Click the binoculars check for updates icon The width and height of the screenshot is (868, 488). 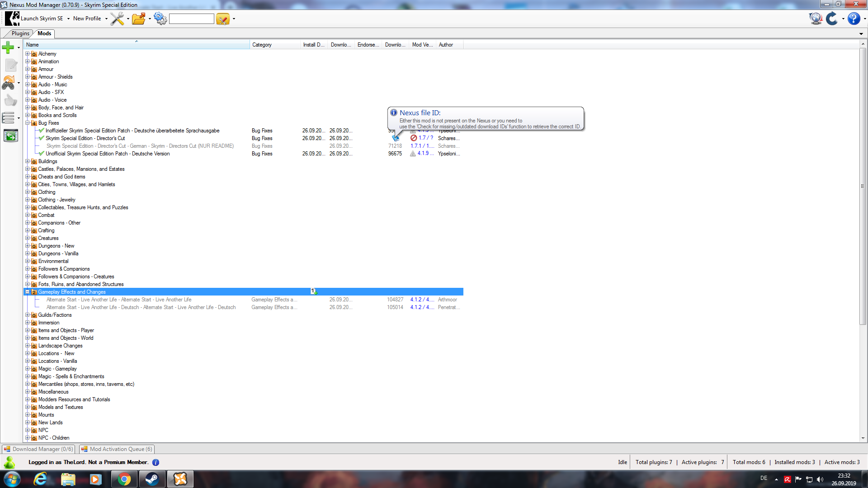(x=8, y=83)
